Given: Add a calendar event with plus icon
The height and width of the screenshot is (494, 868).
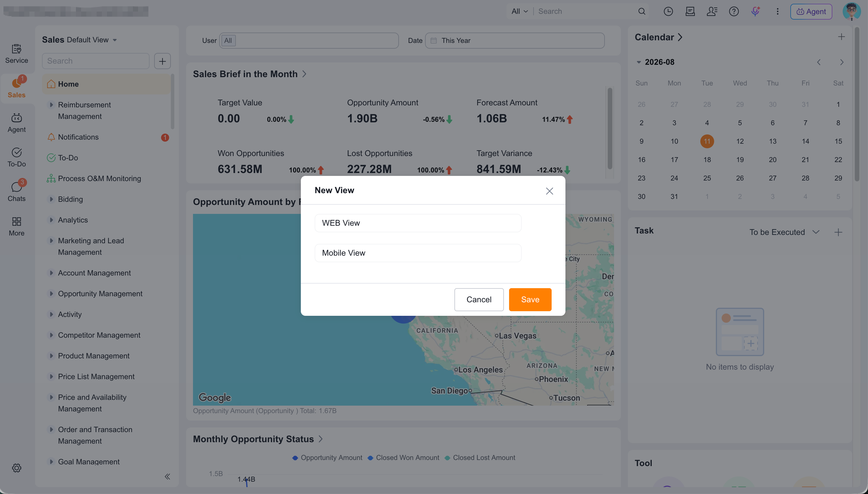Looking at the screenshot, I should [x=841, y=37].
